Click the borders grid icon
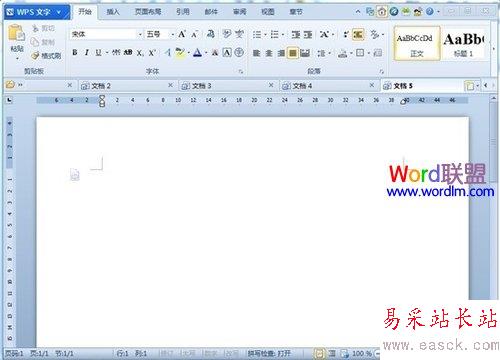The height and width of the screenshot is (360, 500). click(x=360, y=53)
